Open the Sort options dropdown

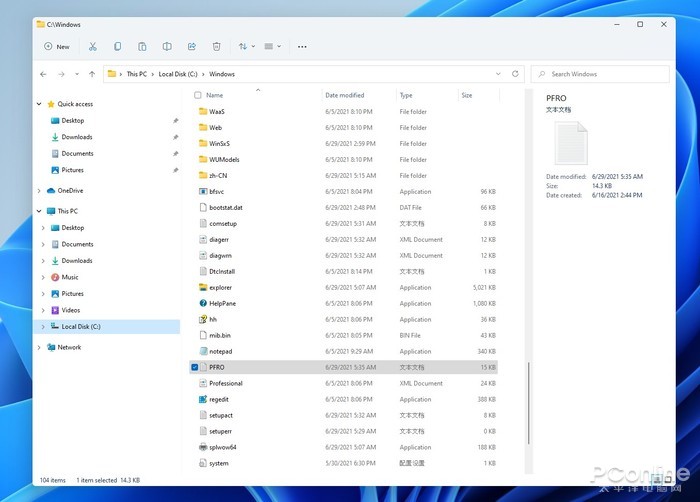(x=246, y=46)
